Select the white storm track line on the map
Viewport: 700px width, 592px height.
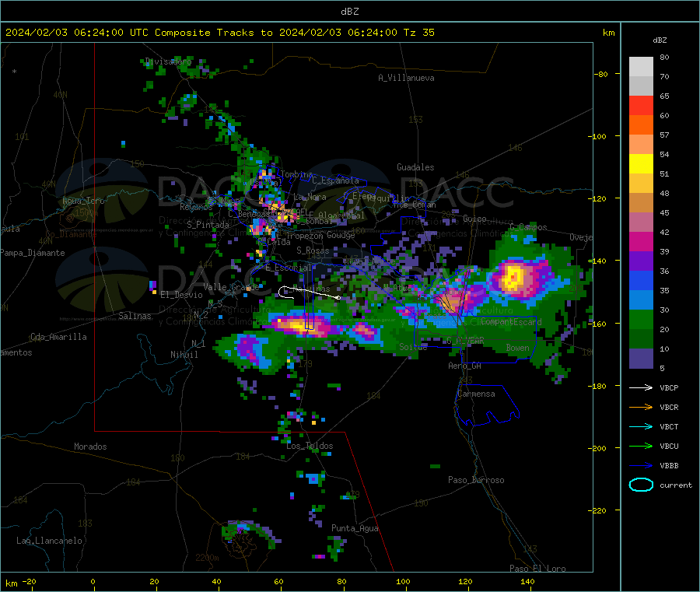point(309,292)
